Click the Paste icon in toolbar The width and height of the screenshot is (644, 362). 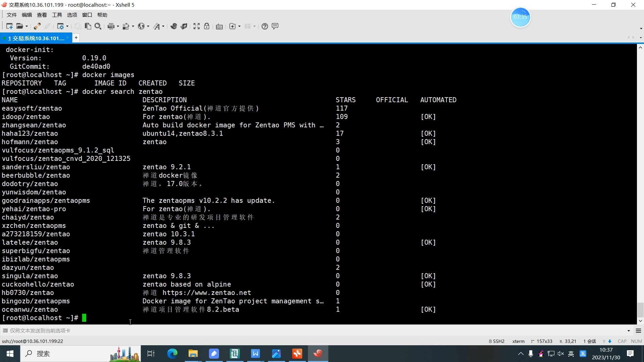(88, 26)
